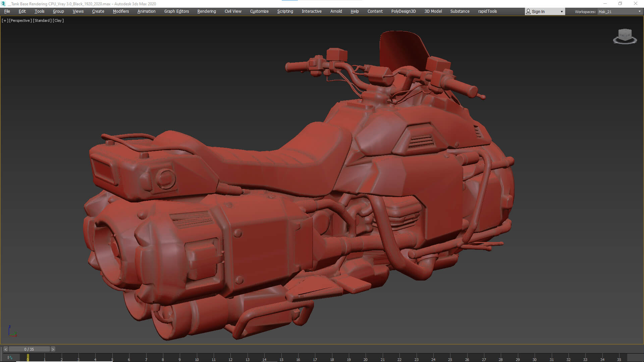The width and height of the screenshot is (644, 362).
Task: Open the Modifiers menu
Action: [x=121, y=11]
